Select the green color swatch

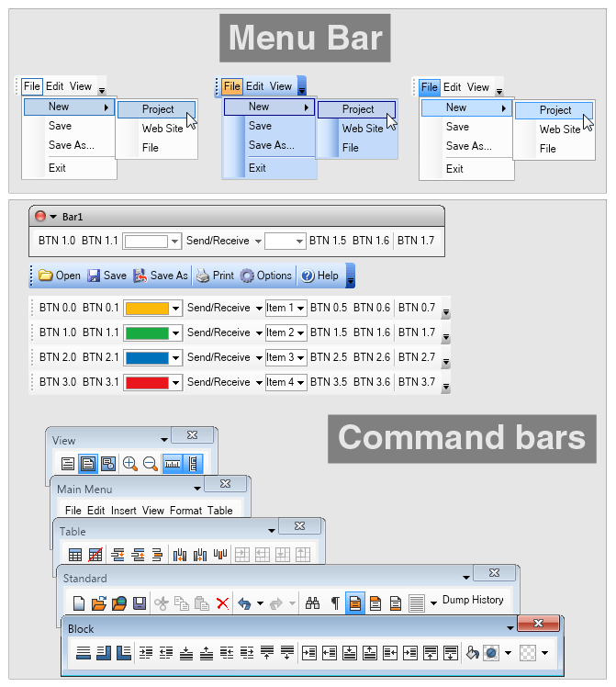pyautogui.click(x=146, y=332)
